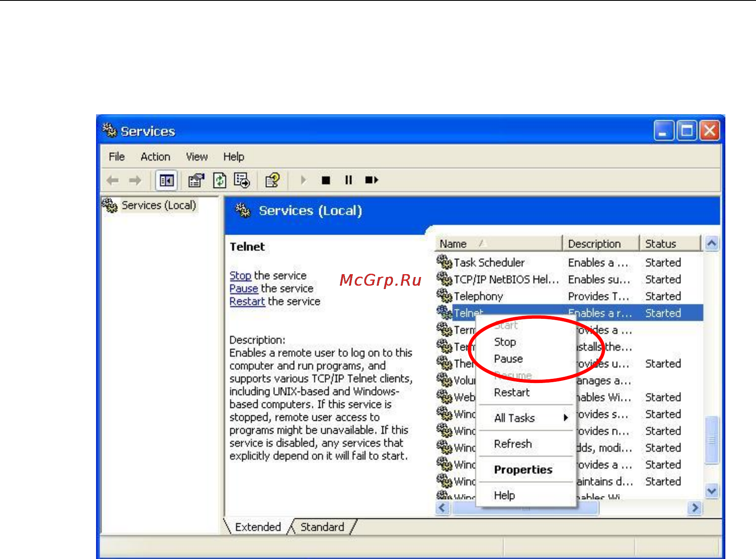
Task: Click the Export List toolbar icon
Action: point(242,181)
